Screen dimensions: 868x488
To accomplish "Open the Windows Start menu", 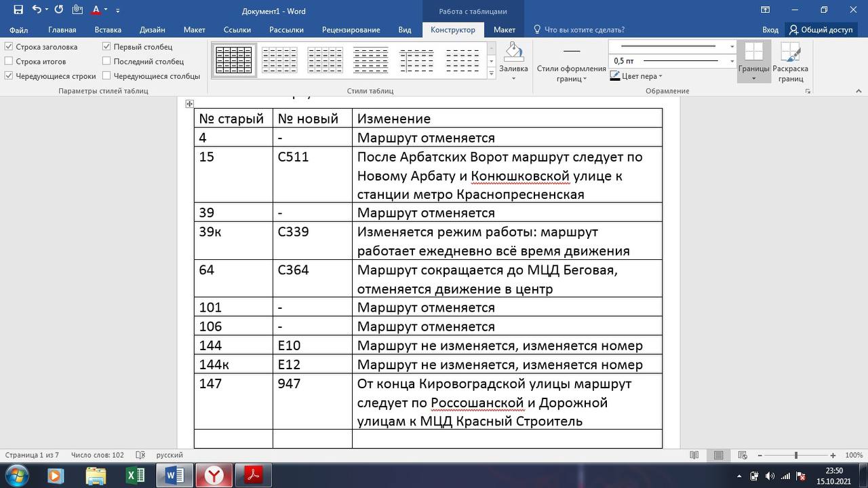I will (16, 475).
